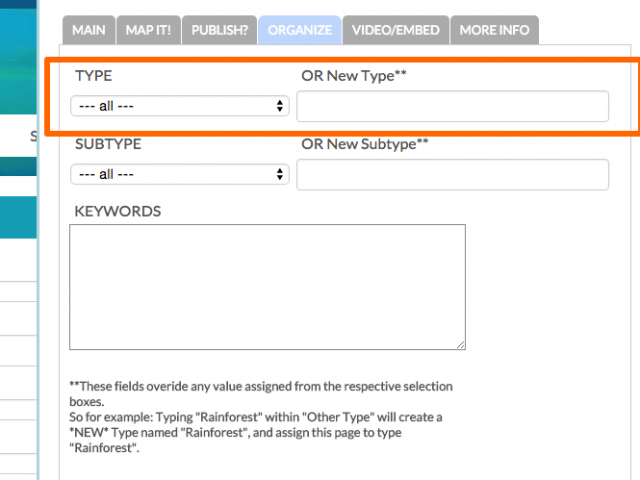Go to the PUBLISH? tab
640x480 pixels.
tap(220, 30)
